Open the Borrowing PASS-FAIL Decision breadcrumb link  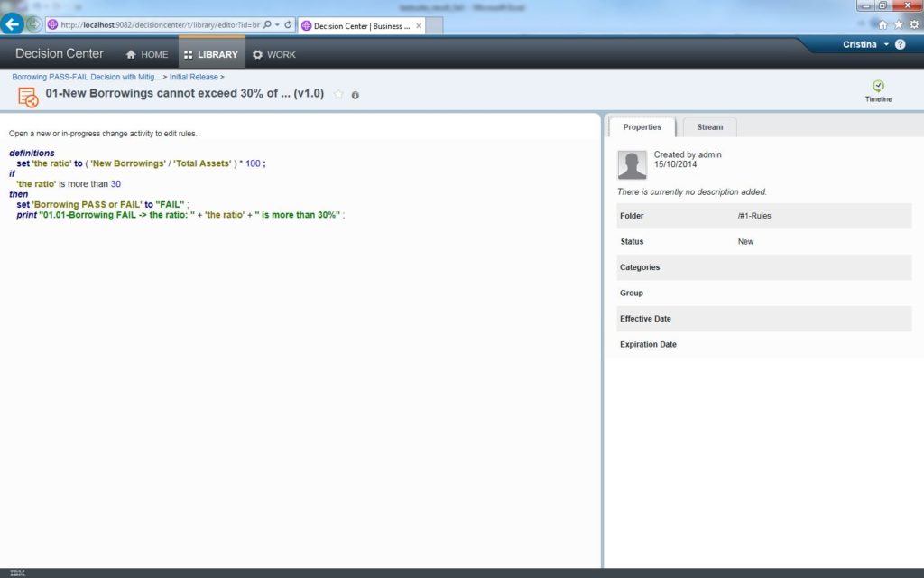[x=86, y=77]
